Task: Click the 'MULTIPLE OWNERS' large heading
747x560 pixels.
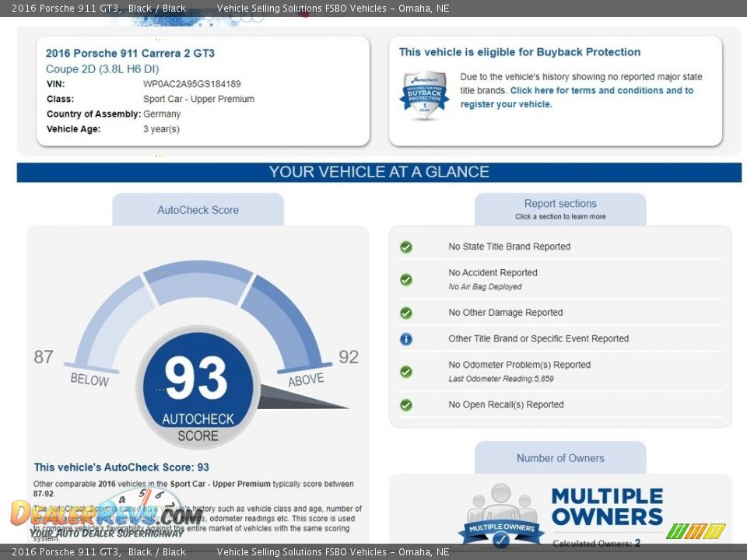Action: tap(608, 506)
